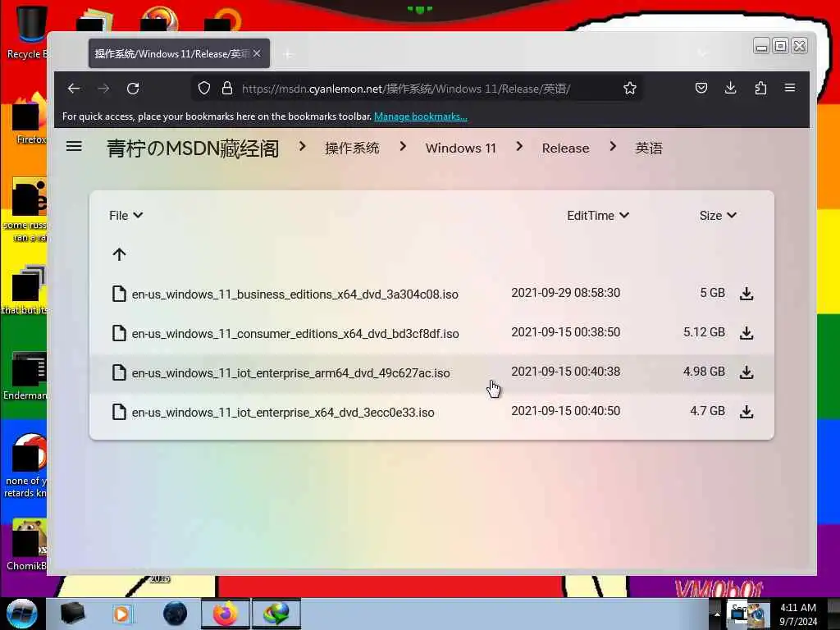Viewport: 840px width, 630px height.
Task: Open the shield tracking protection icon
Action: point(203,89)
